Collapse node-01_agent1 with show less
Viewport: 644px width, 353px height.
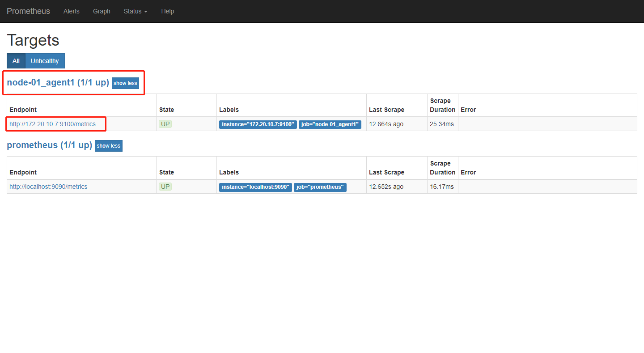pyautogui.click(x=125, y=83)
